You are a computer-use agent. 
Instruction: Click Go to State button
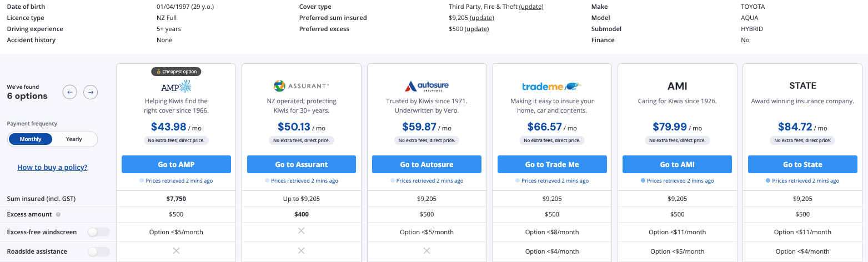coord(802,164)
